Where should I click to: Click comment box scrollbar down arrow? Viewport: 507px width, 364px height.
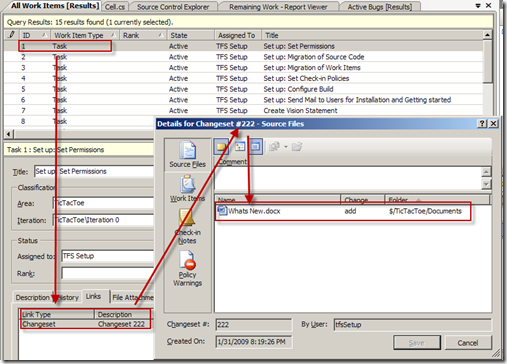(486, 184)
